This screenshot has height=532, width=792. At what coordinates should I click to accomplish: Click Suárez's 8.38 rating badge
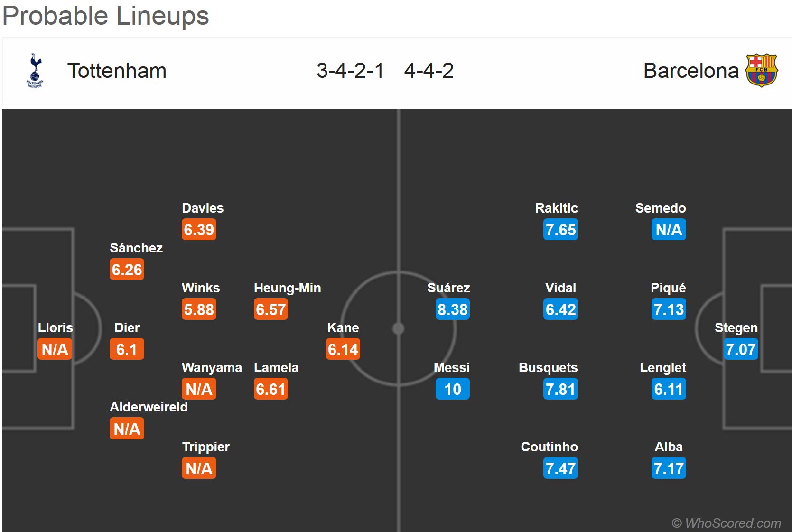(x=452, y=309)
